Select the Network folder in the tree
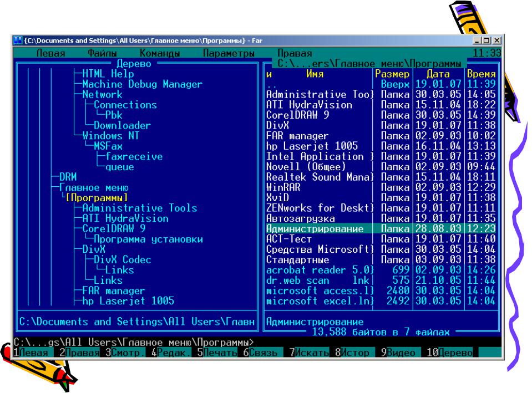Image resolution: width=532 pixels, height=393 pixels. tap(102, 95)
